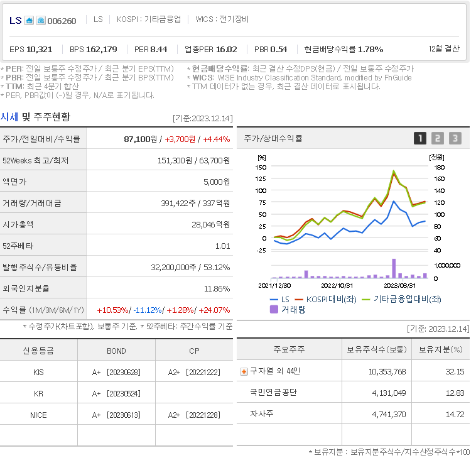476x458 pixels.
Task: Click the 업종PER value 16.02
Action: (x=227, y=49)
